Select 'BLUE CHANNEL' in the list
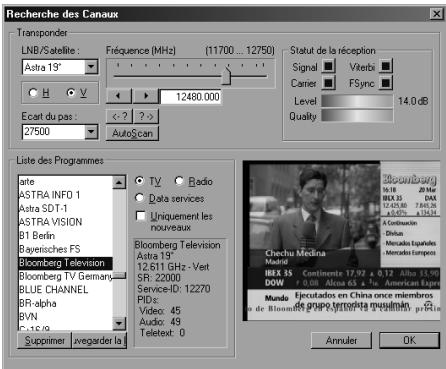446x369 pixels. coord(66,289)
